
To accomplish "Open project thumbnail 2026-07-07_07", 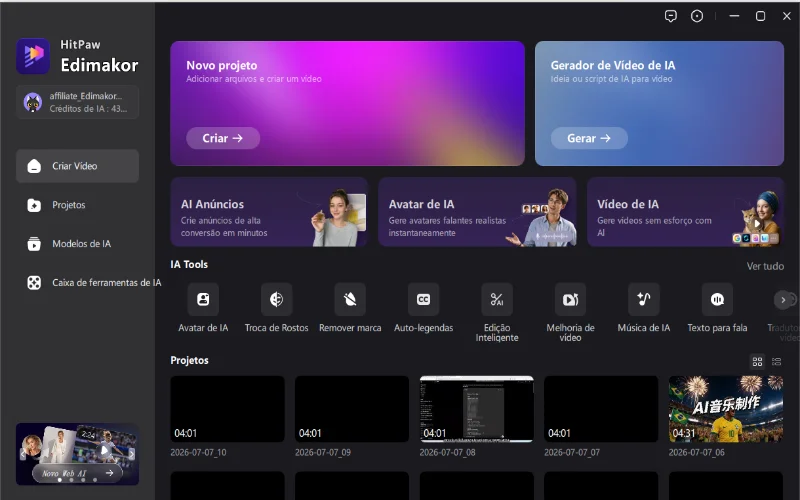I will (601, 409).
